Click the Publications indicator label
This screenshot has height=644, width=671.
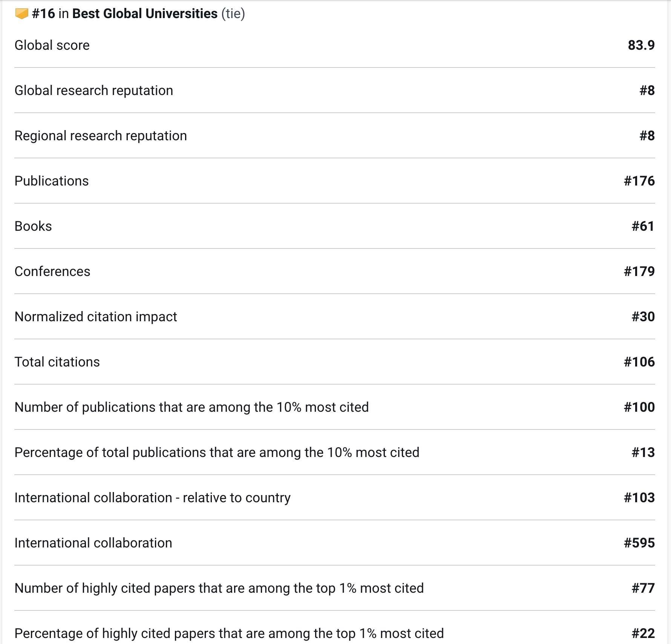[52, 181]
